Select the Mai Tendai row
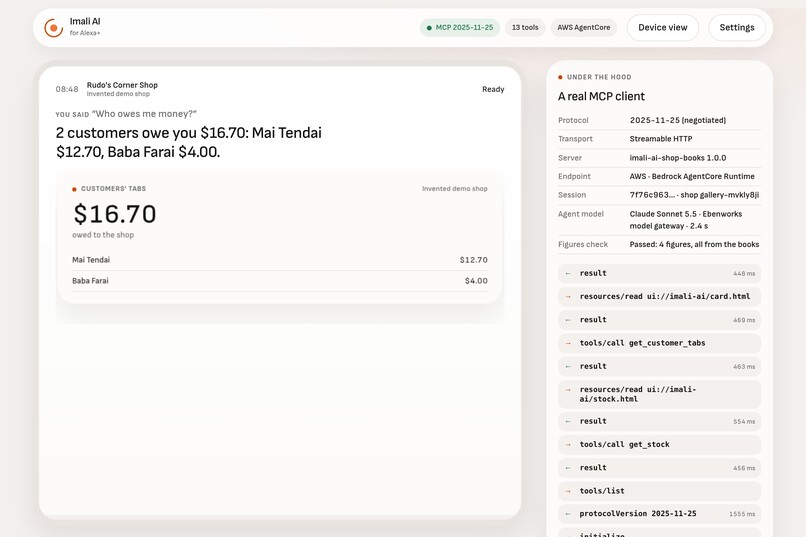806x537 pixels. point(280,260)
